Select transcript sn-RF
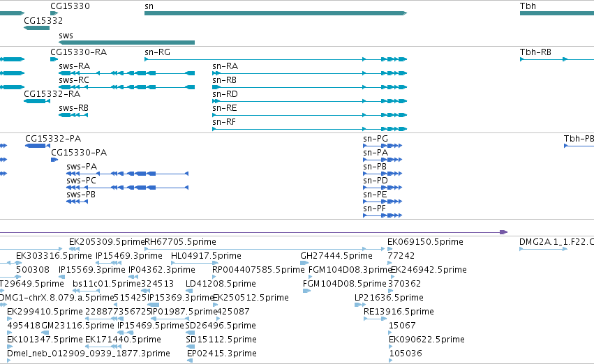Image resolution: width=594 pixels, height=364 pixels. click(x=309, y=129)
